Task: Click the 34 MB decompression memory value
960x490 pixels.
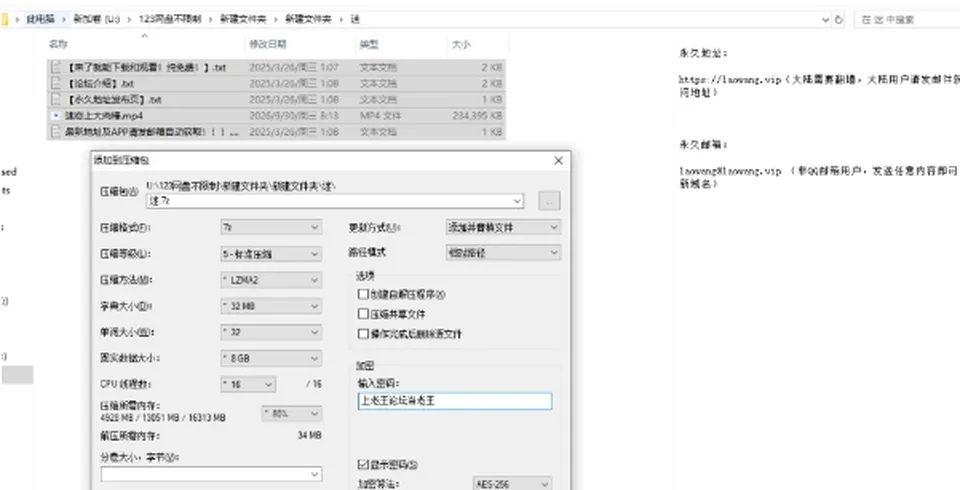Action: point(309,435)
